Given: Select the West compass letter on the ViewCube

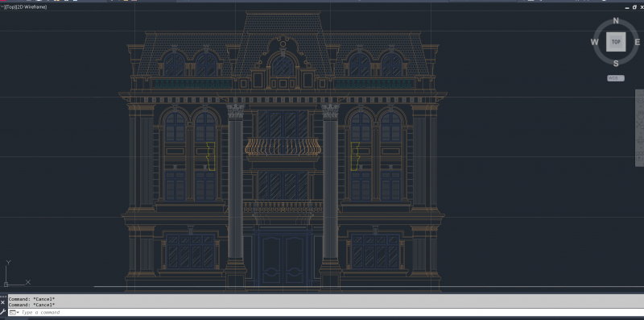Looking at the screenshot, I should (594, 42).
